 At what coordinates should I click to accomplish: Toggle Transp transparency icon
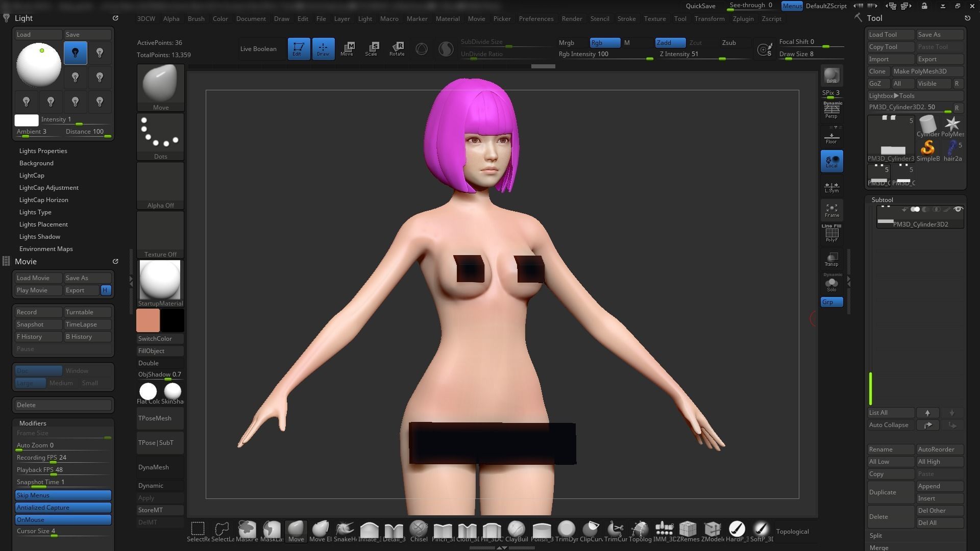point(831,259)
